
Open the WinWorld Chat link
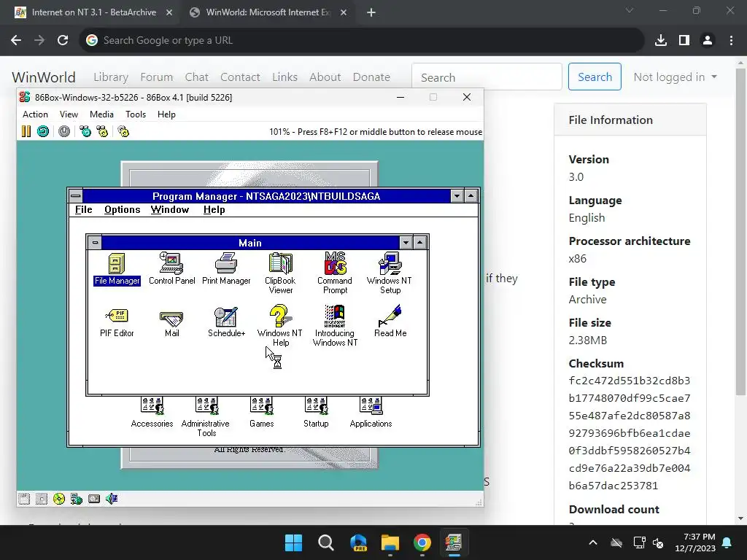tap(197, 77)
